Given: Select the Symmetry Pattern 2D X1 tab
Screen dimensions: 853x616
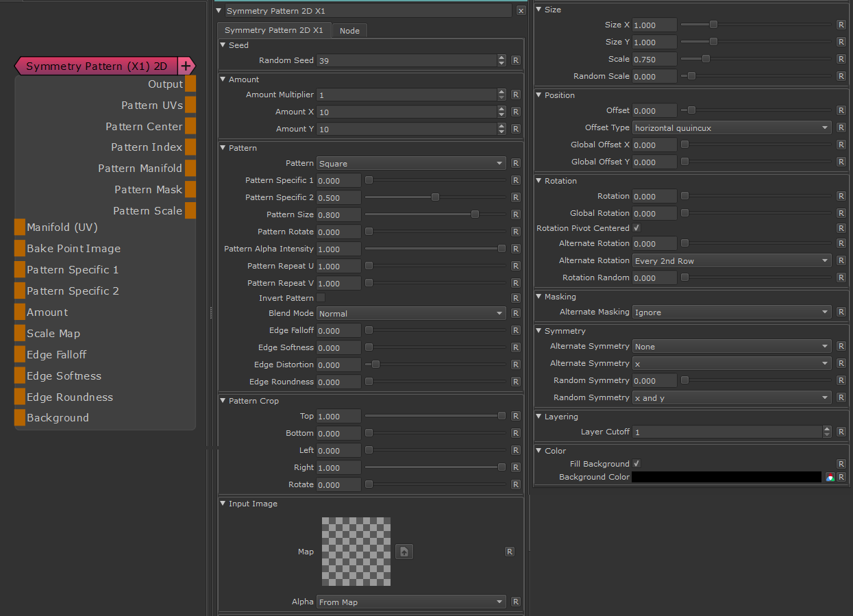Looking at the screenshot, I should click(x=274, y=31).
